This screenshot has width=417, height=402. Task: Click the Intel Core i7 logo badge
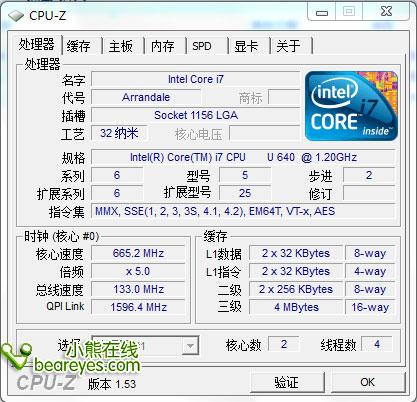(351, 106)
